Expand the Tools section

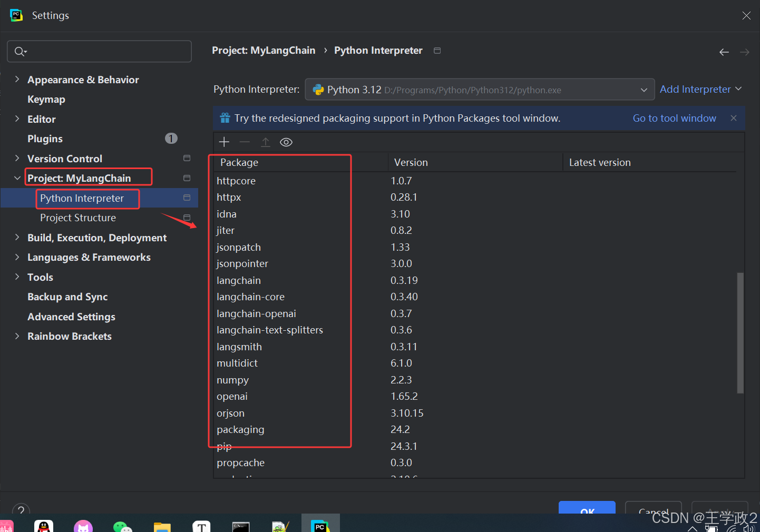pyautogui.click(x=17, y=277)
